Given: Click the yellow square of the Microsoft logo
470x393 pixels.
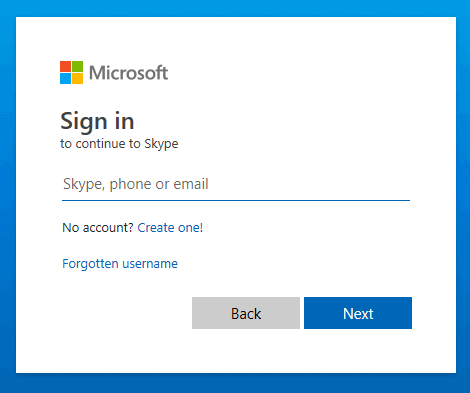Looking at the screenshot, I should 77,78.
